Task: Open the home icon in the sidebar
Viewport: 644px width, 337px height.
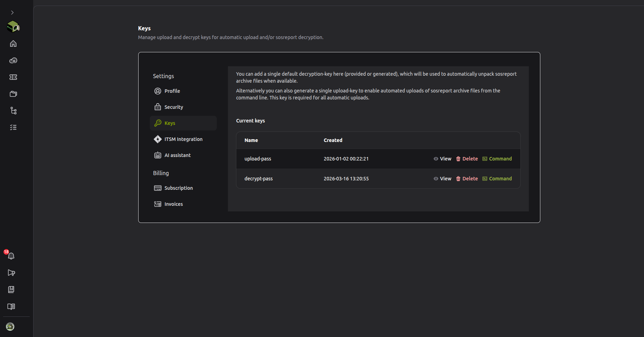Action: [x=13, y=44]
